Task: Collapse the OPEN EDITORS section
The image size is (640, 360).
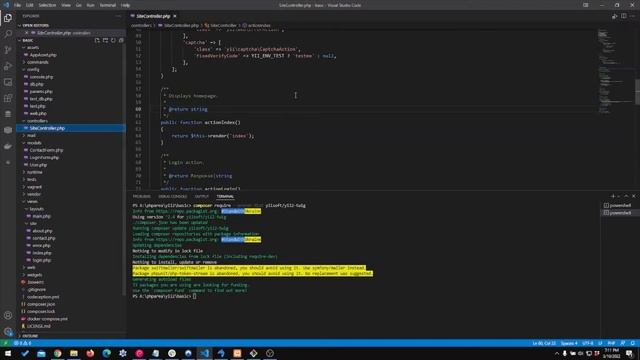Action: [35, 25]
